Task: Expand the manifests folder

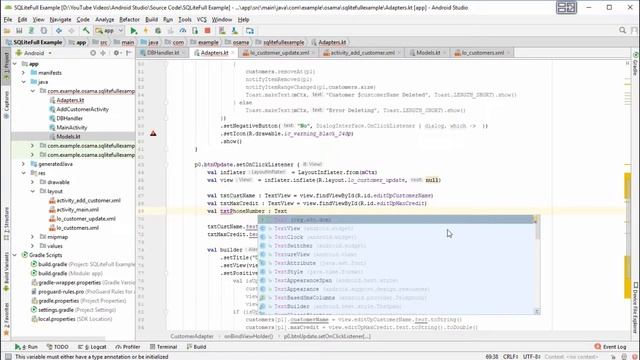Action: pos(23,73)
